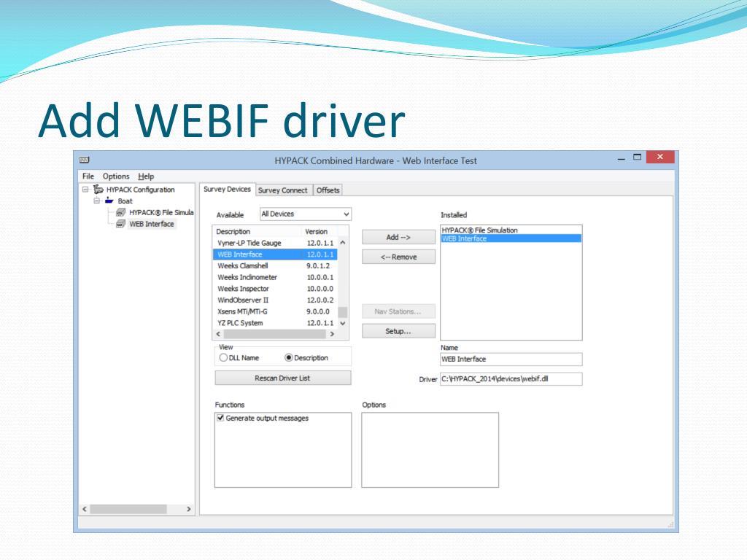Select Xsens MTi/MTi-G in the list
The height and width of the screenshot is (560, 747).
pyautogui.click(x=275, y=311)
